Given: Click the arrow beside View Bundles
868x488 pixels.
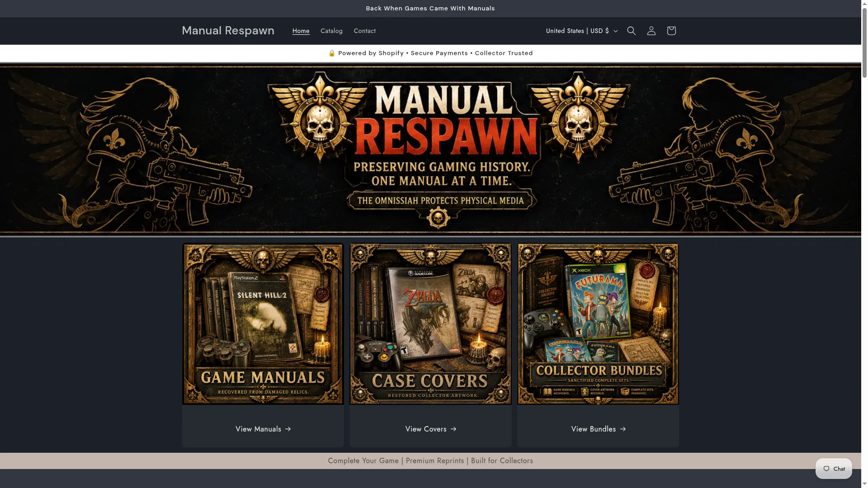Looking at the screenshot, I should [x=623, y=429].
